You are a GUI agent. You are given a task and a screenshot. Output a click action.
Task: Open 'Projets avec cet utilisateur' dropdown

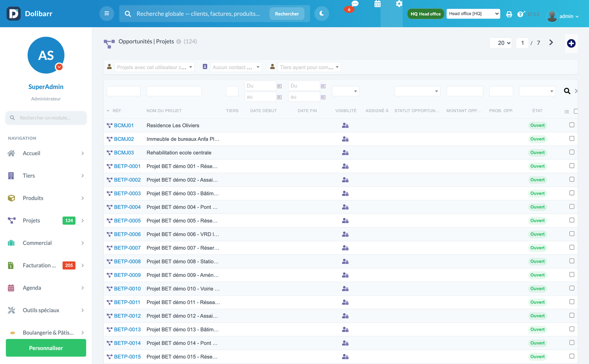154,67
